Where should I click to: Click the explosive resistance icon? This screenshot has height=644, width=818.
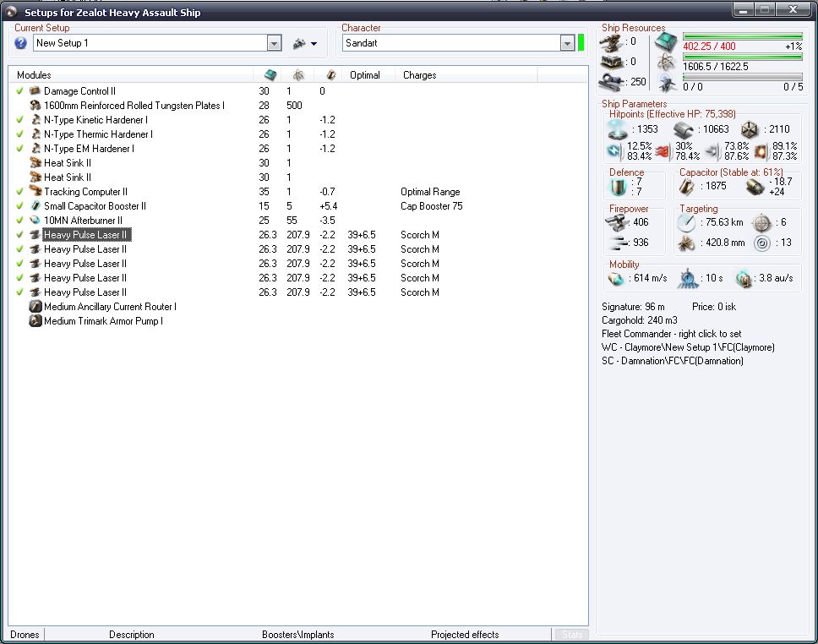tap(760, 151)
